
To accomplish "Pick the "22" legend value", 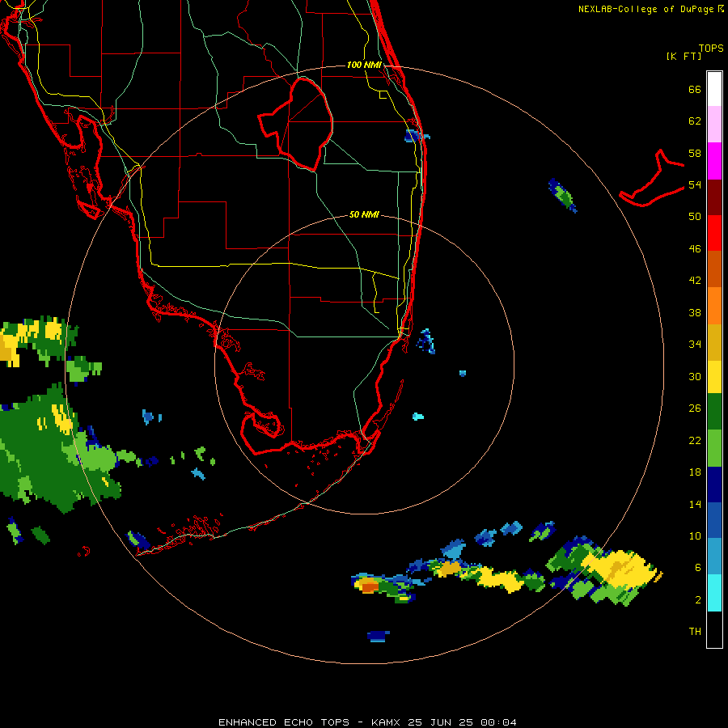I will tap(695, 440).
